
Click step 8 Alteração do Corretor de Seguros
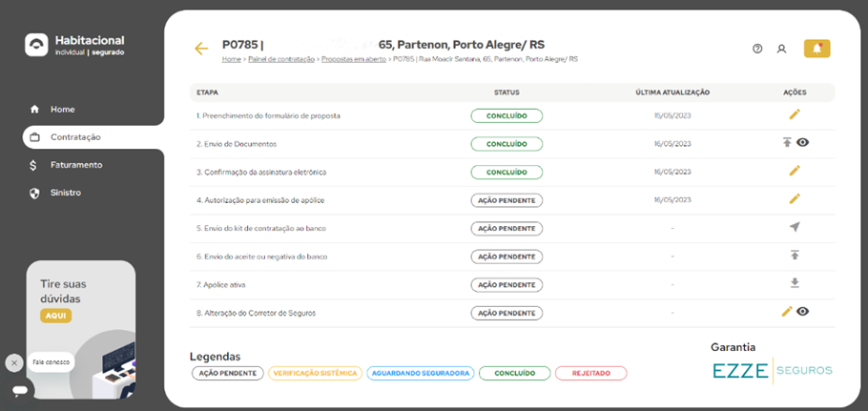point(256,313)
